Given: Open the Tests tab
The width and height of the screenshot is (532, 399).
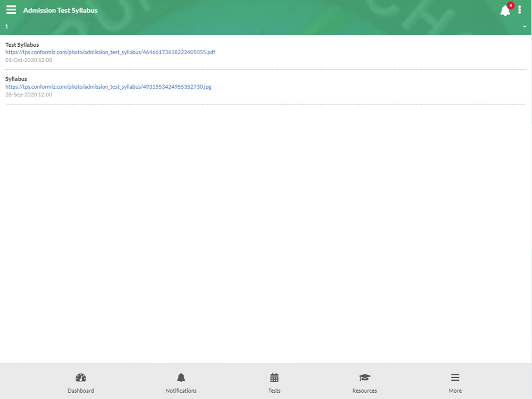Looking at the screenshot, I should point(275,383).
